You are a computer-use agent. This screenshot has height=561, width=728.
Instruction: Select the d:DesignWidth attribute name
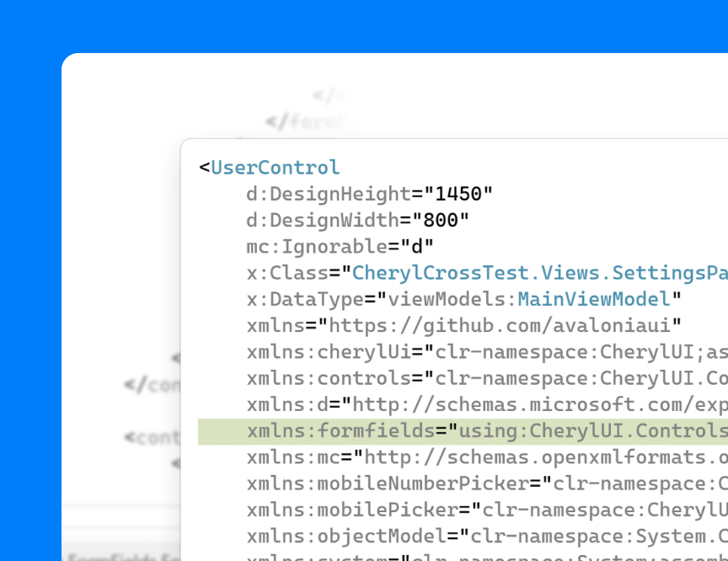coord(322,221)
